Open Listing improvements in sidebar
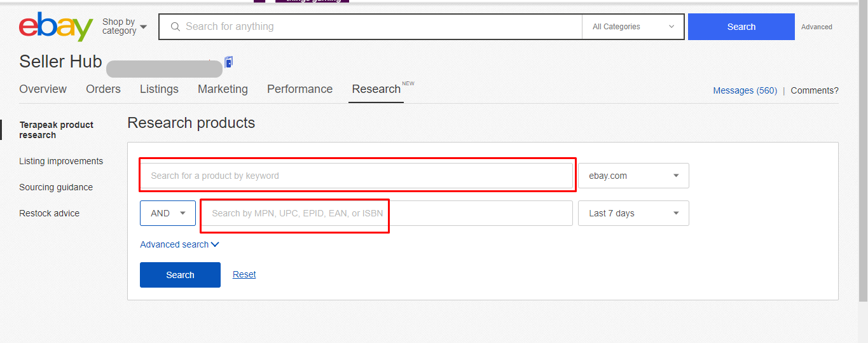Screen dimensions: 868x343 pyautogui.click(x=61, y=161)
